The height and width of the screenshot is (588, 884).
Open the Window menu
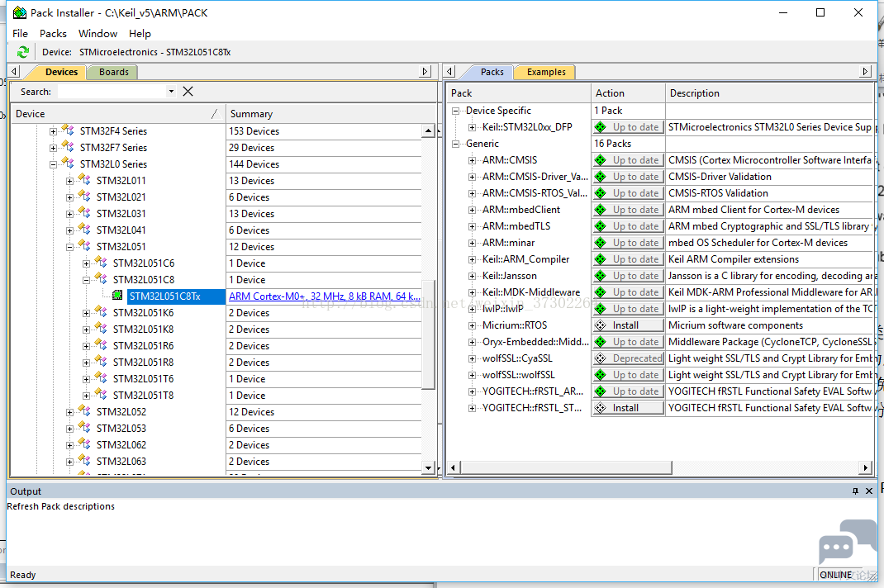pos(97,33)
